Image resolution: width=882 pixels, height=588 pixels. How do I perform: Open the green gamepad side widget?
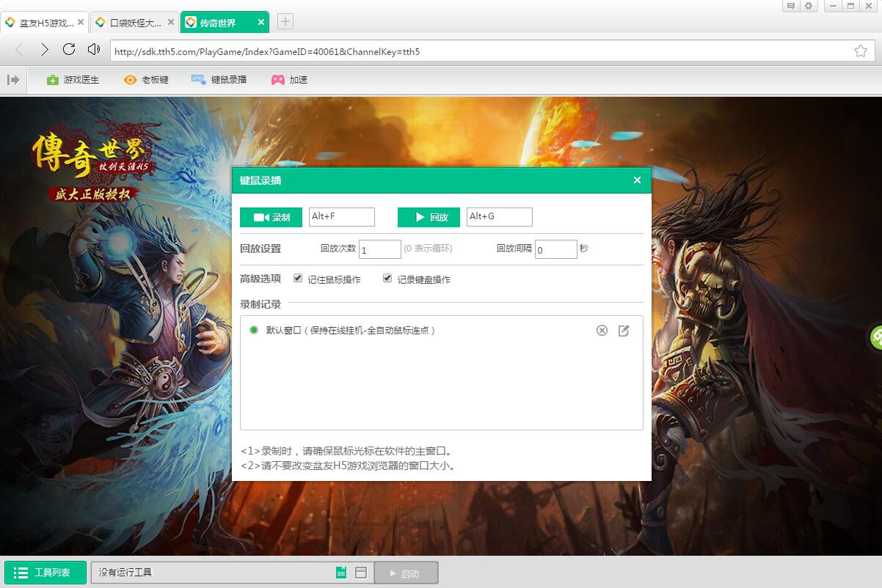point(876,337)
